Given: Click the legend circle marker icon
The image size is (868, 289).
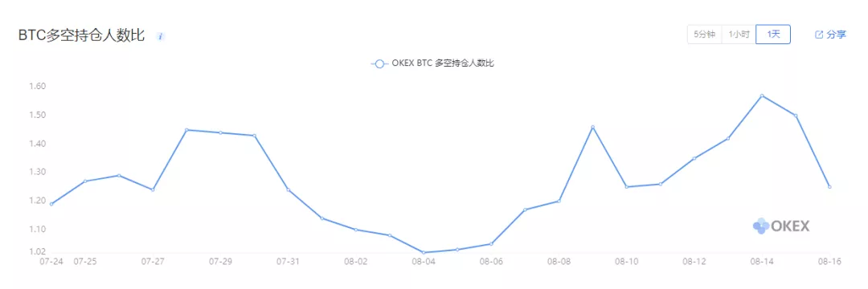Looking at the screenshot, I should coord(379,63).
